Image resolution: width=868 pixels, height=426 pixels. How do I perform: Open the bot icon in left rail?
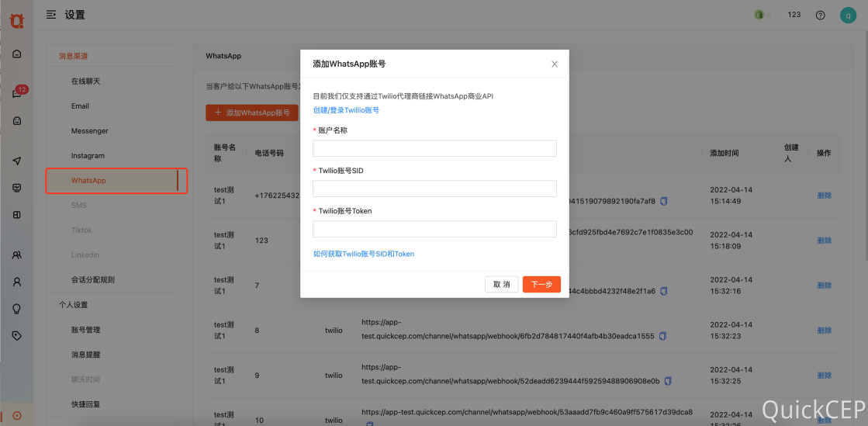[x=17, y=120]
